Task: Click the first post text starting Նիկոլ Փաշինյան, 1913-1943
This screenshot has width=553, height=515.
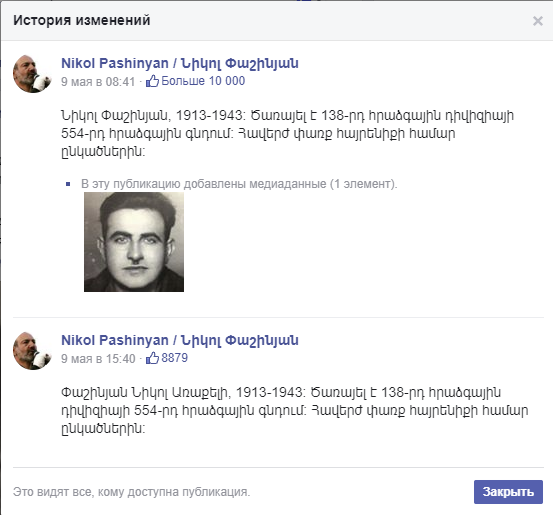Action: [x=287, y=133]
